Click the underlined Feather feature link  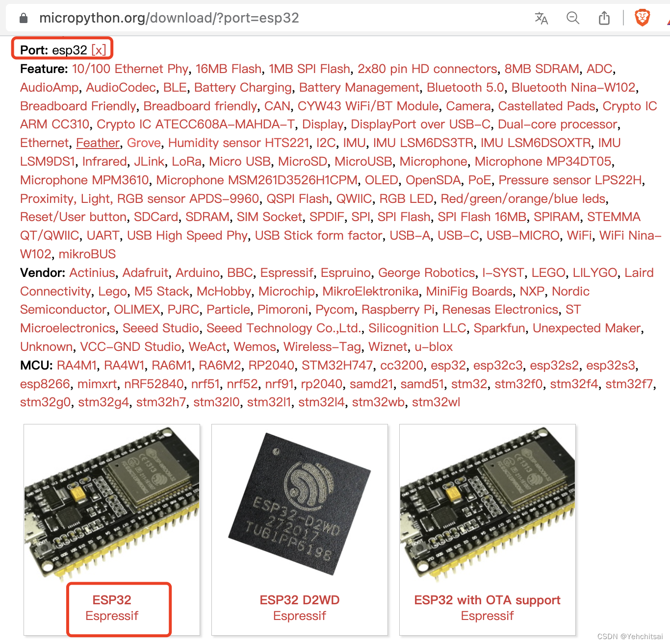98,143
